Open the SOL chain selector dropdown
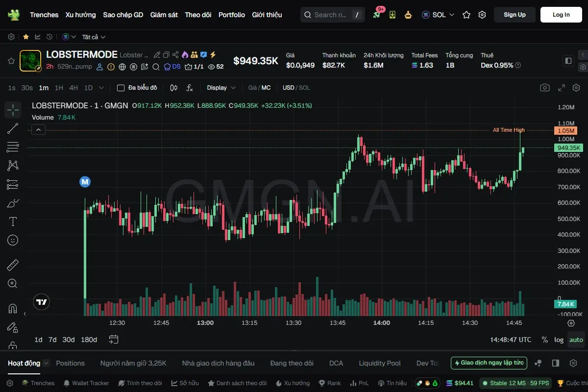 coord(438,15)
